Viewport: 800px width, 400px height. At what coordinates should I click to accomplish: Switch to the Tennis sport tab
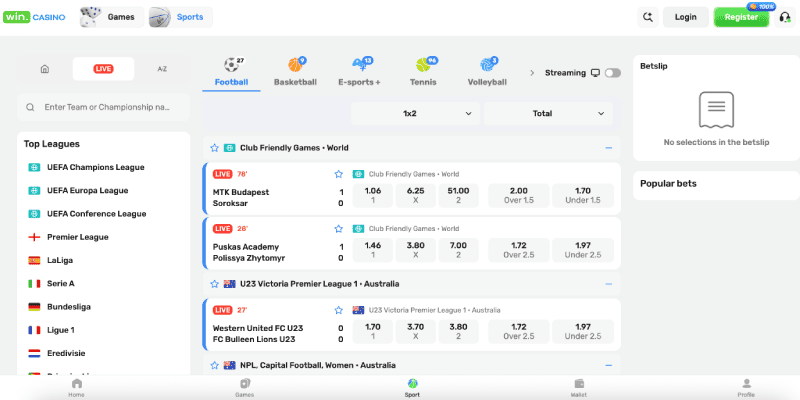(423, 72)
